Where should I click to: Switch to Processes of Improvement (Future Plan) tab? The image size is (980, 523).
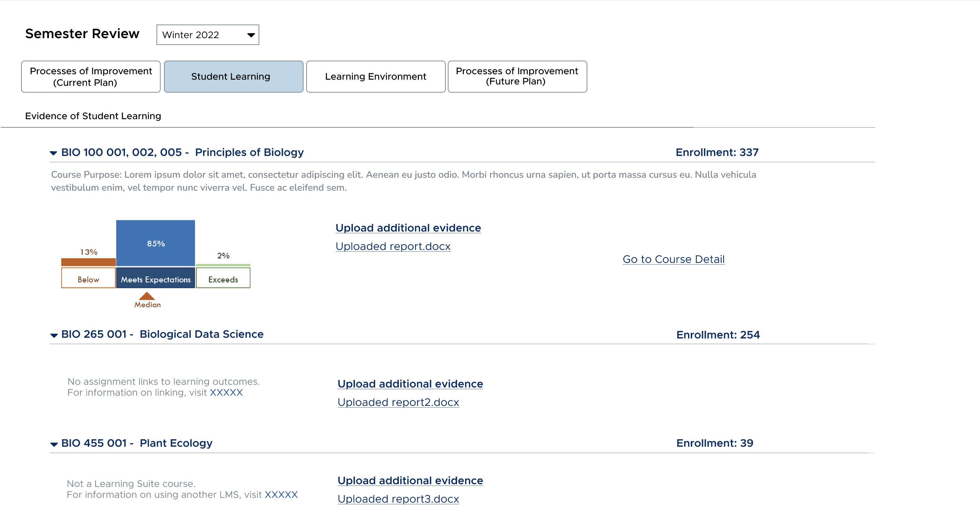tap(517, 77)
